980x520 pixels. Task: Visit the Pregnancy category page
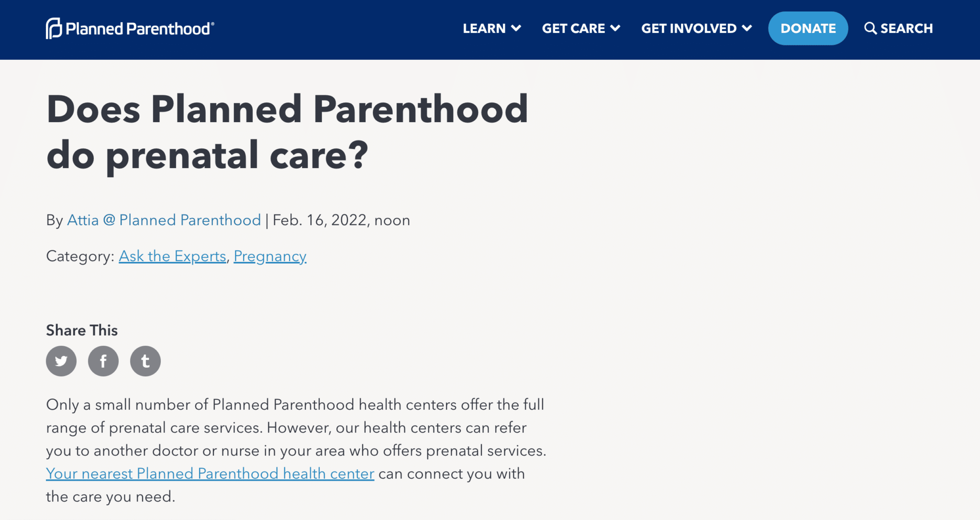(270, 256)
